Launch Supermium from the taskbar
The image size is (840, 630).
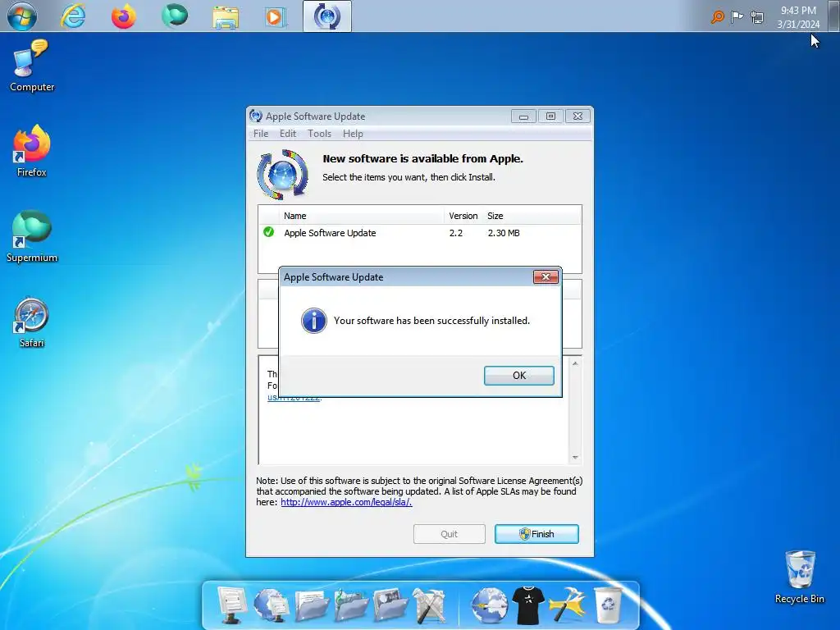pyautogui.click(x=175, y=15)
